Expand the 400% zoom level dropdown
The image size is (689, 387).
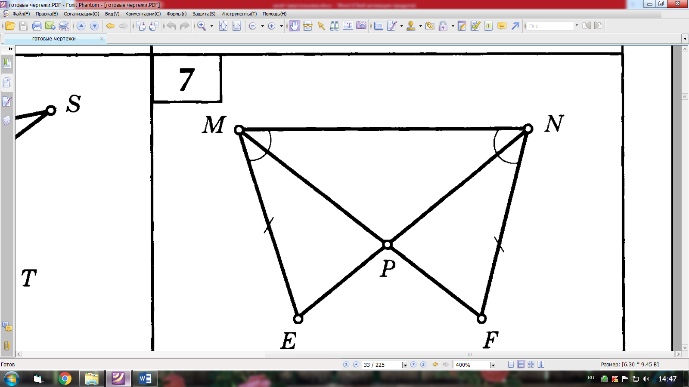493,365
